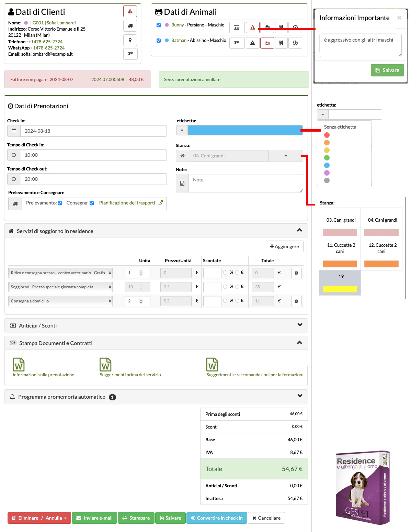Click the client warning triangle icon
Image resolution: width=411 pixels, height=532 pixels.
click(x=130, y=11)
